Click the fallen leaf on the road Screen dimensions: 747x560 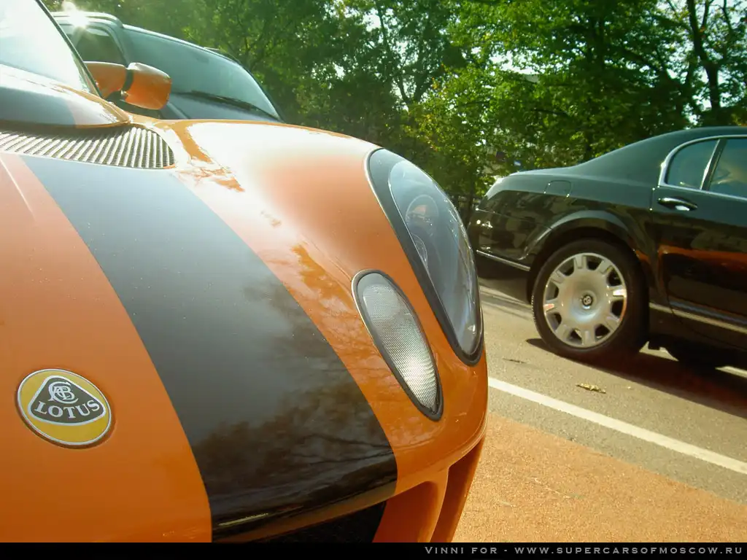(591, 388)
